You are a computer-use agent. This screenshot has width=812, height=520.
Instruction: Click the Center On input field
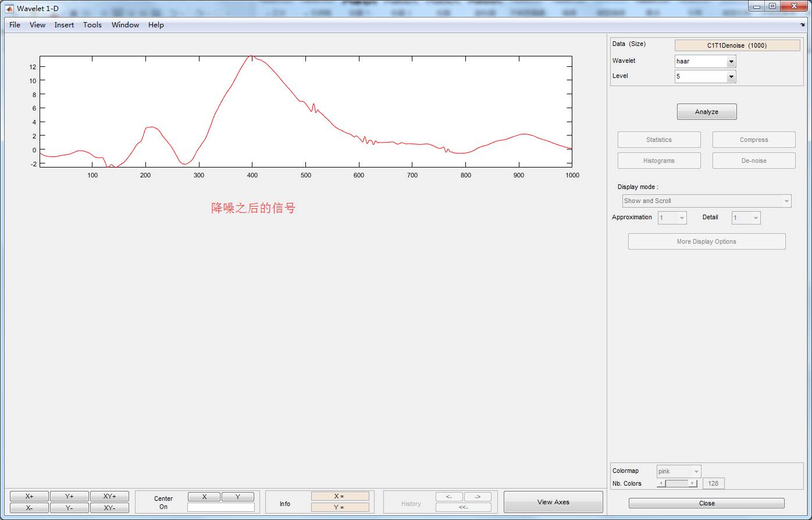221,507
